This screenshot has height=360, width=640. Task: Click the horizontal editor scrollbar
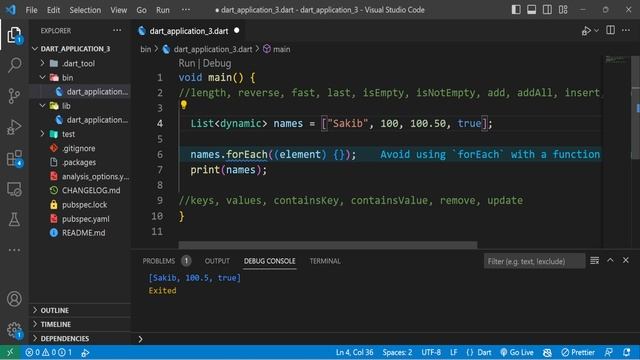click(328, 244)
